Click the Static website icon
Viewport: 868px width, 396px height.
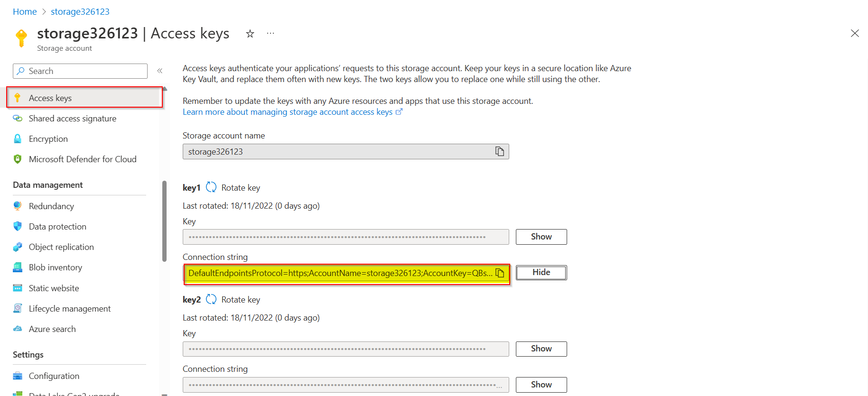18,288
